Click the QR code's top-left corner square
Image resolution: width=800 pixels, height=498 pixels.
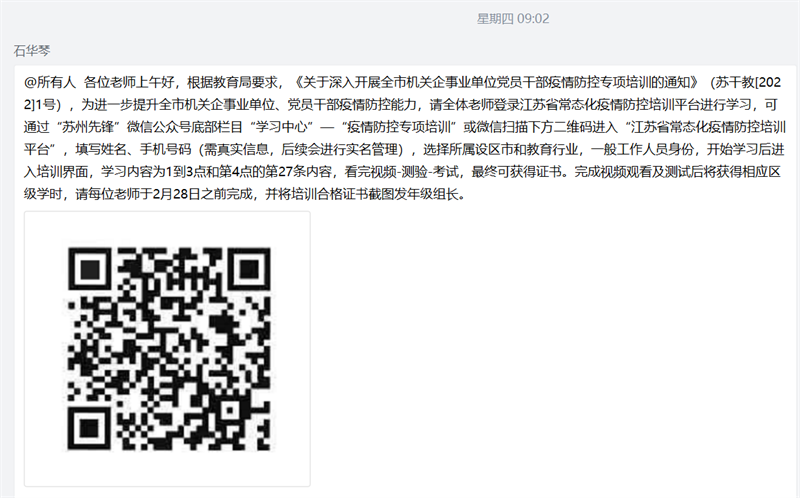90,269
